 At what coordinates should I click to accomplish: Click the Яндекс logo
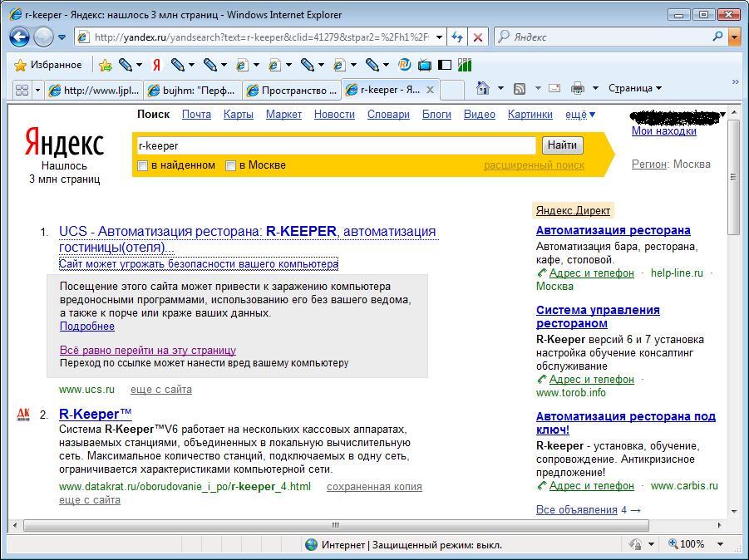tap(64, 142)
